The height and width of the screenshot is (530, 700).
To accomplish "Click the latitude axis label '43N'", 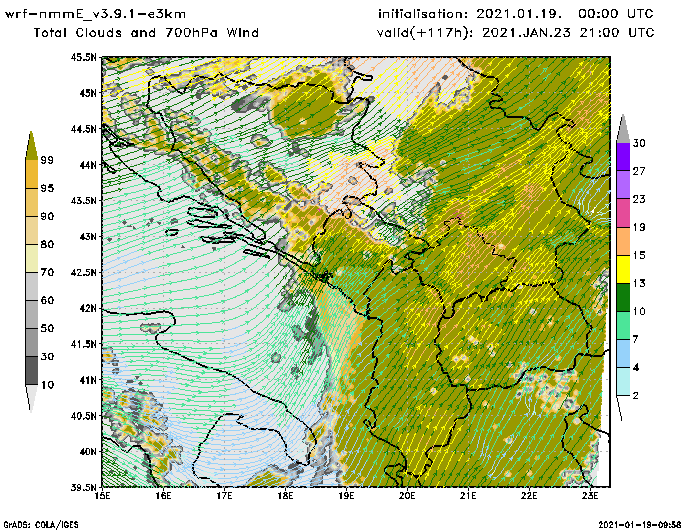I will [x=88, y=236].
